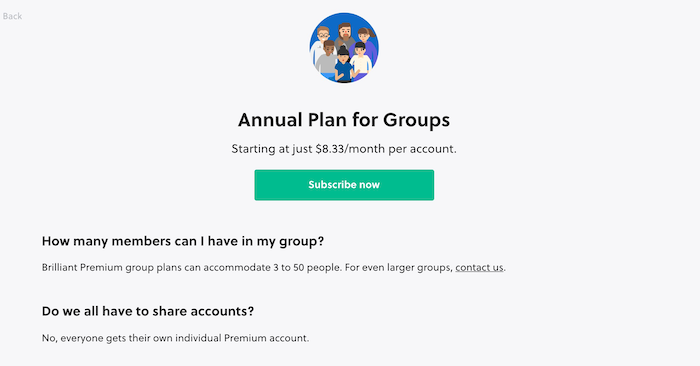Screen dimensions: 700x366
Task: Open the contact us link
Action: pyautogui.click(x=479, y=267)
